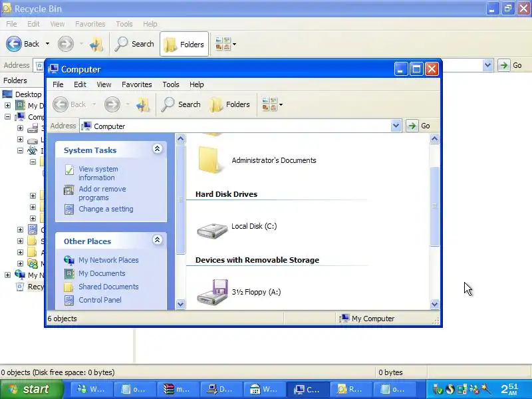Open Favorites menu in Computer window

pos(137,84)
